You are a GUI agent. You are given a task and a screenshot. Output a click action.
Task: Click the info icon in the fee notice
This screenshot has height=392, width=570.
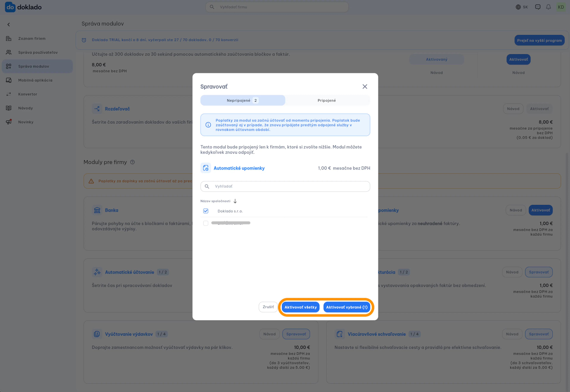208,125
